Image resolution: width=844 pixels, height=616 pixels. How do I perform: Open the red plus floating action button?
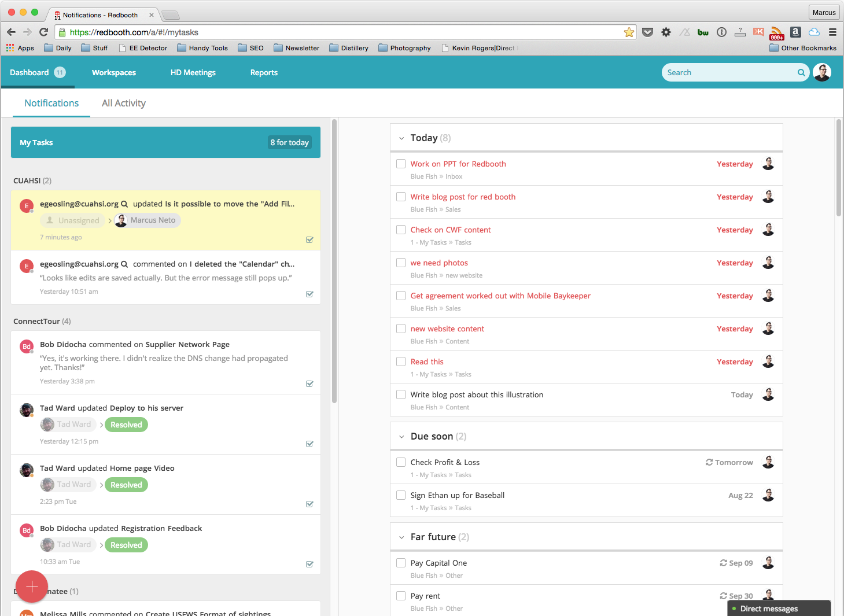pos(32,587)
